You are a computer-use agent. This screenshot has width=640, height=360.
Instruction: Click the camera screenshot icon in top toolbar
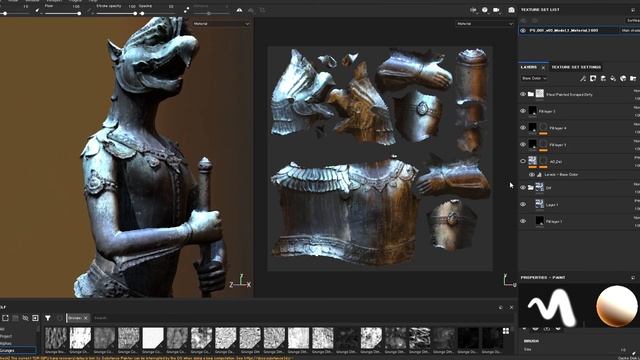point(511,10)
